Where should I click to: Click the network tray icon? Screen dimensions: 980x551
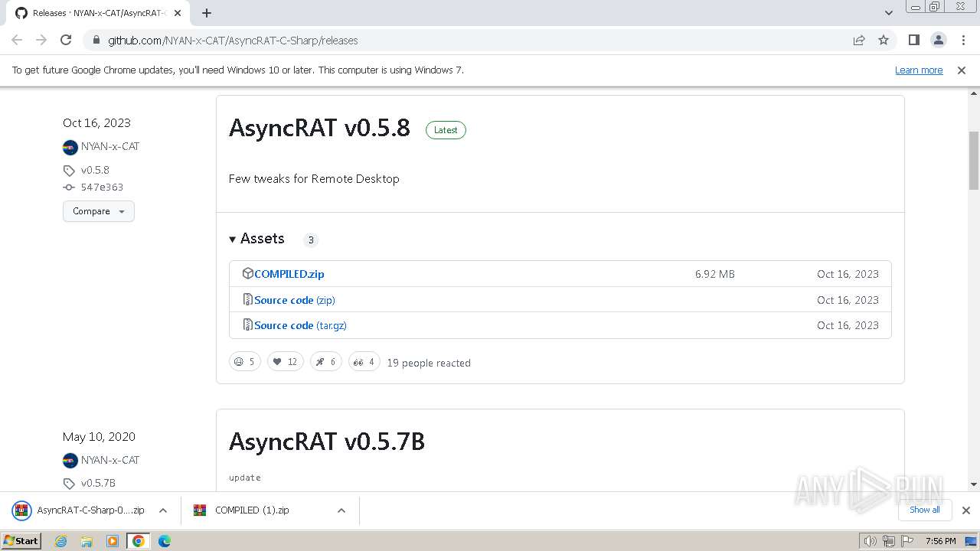tap(889, 541)
